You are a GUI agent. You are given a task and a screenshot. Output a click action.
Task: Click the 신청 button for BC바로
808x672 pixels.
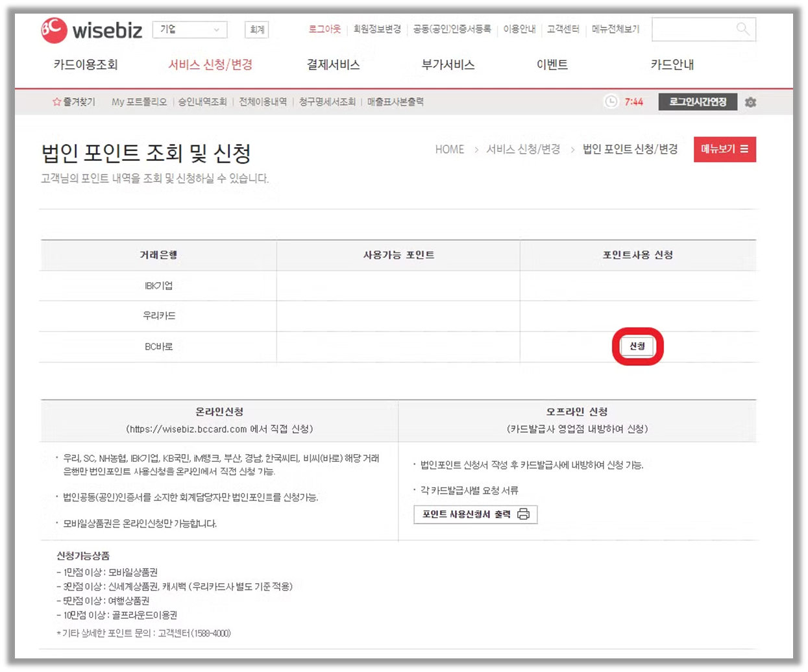(x=637, y=346)
